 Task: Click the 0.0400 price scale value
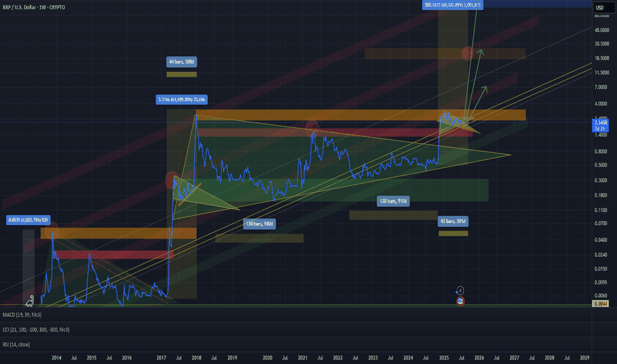click(x=601, y=240)
